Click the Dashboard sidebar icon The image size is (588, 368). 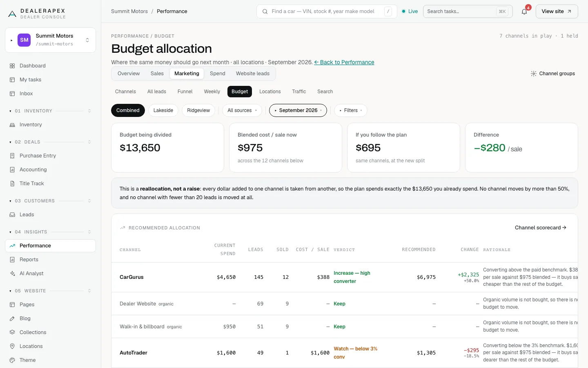12,66
